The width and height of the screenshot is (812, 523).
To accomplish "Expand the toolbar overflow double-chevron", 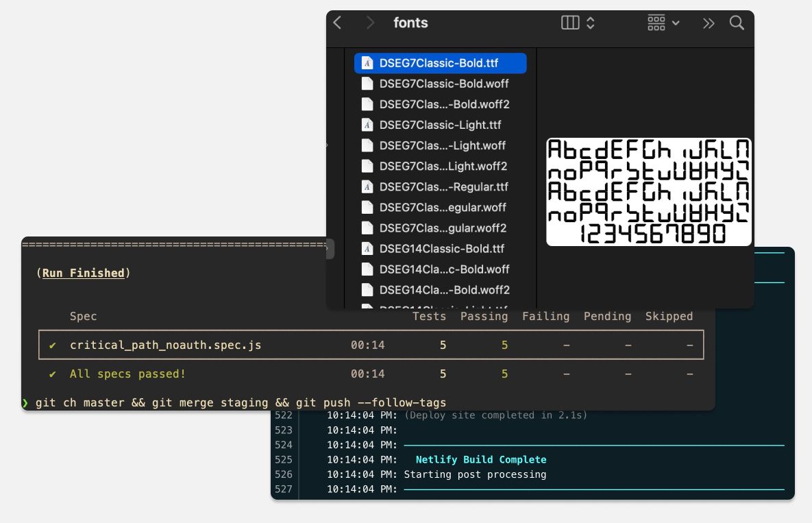I will click(x=709, y=23).
